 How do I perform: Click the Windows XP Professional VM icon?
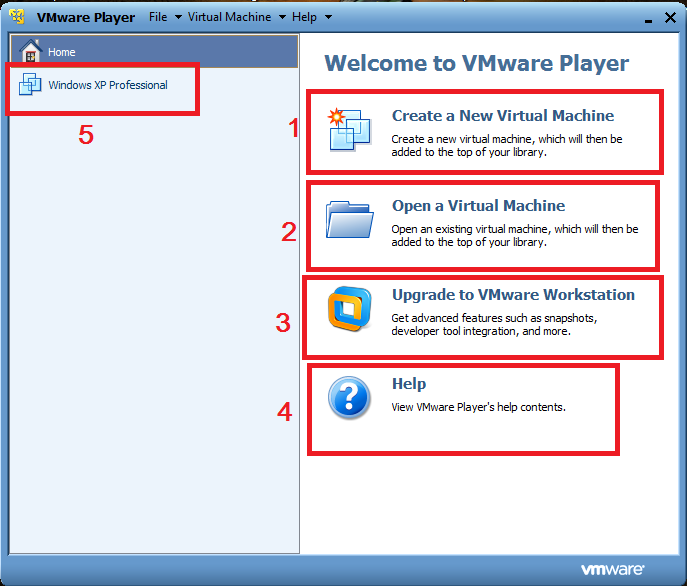(x=30, y=84)
